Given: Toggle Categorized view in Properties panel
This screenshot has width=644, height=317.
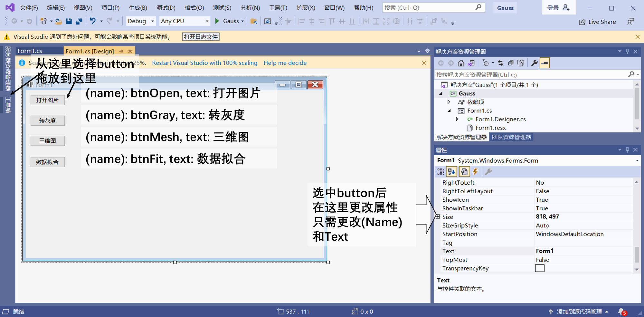Looking at the screenshot, I should 440,172.
